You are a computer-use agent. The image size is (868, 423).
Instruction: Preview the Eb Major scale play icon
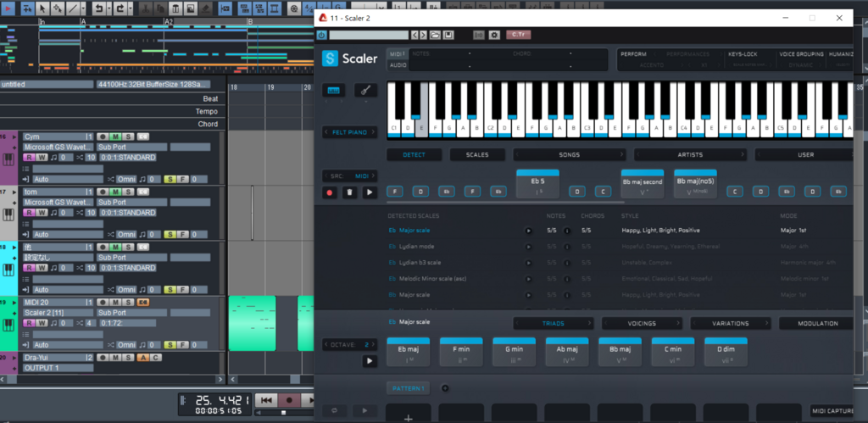[529, 231]
